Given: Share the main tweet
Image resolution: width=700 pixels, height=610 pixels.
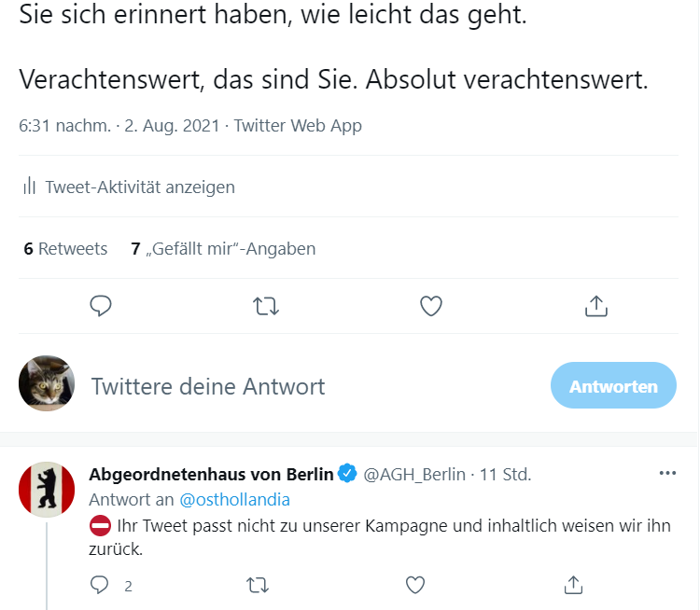Looking at the screenshot, I should [596, 306].
